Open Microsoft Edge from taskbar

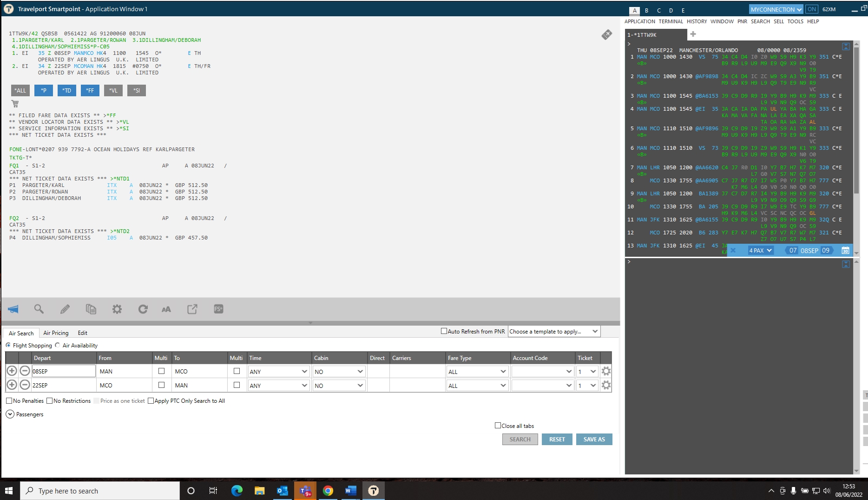tap(237, 491)
